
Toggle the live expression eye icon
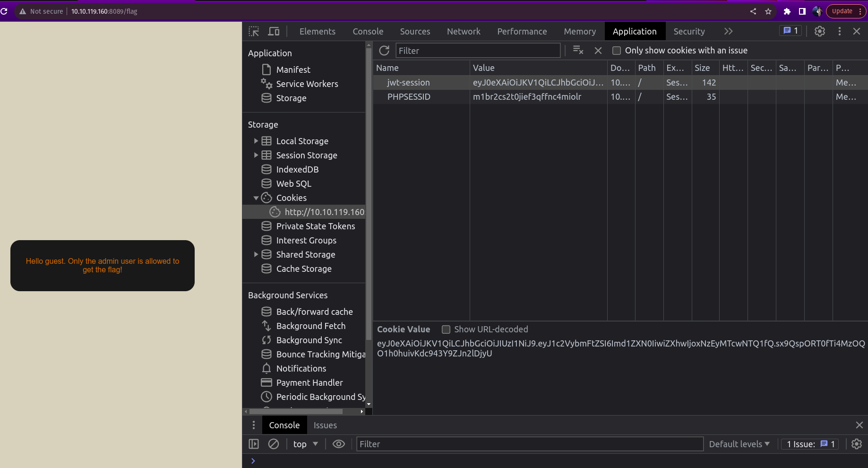[x=339, y=444]
